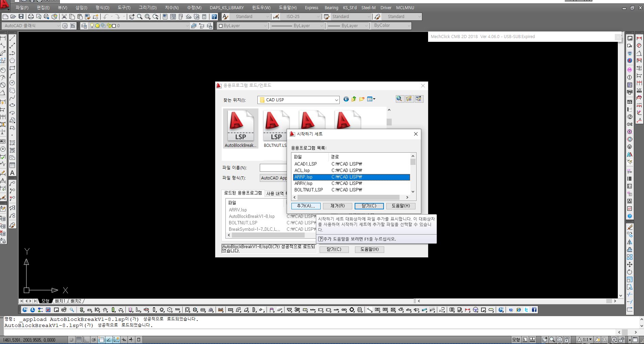Select BOLTNUT.LSP in the startup list
644x344 pixels.
[352, 190]
